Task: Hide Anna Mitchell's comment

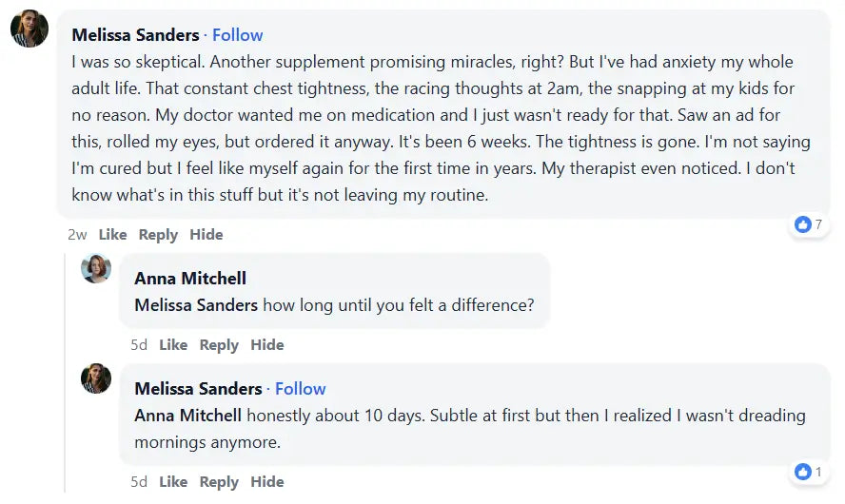Action: click(267, 345)
